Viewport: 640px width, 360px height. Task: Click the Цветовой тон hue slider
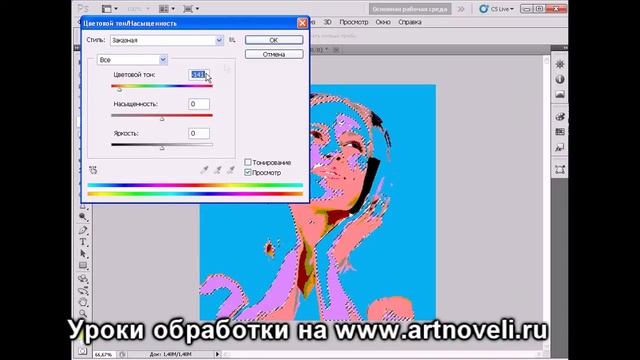click(x=162, y=86)
